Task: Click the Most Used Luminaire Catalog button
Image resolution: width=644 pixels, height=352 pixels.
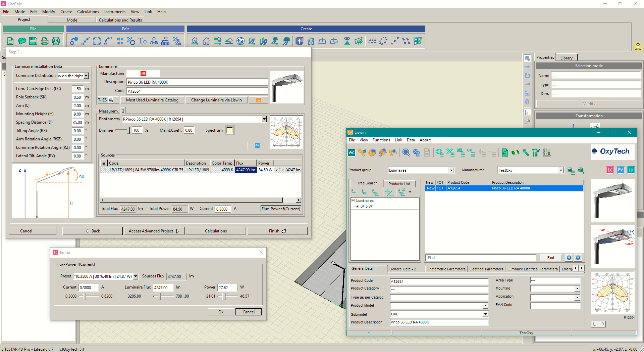Action: click(152, 100)
